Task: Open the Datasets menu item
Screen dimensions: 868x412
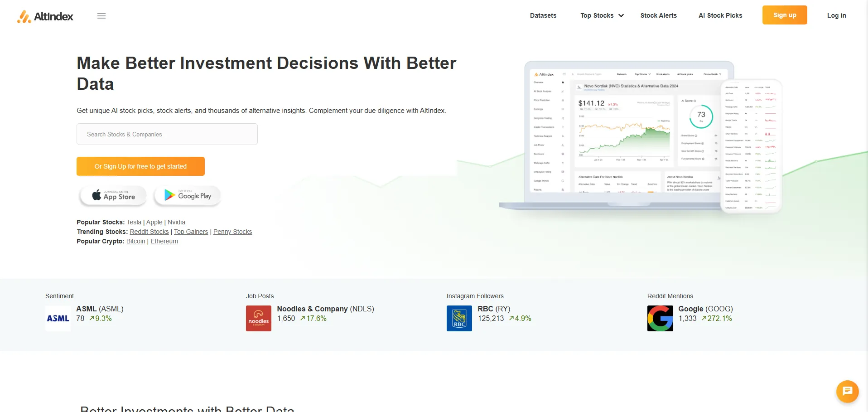Action: (543, 15)
